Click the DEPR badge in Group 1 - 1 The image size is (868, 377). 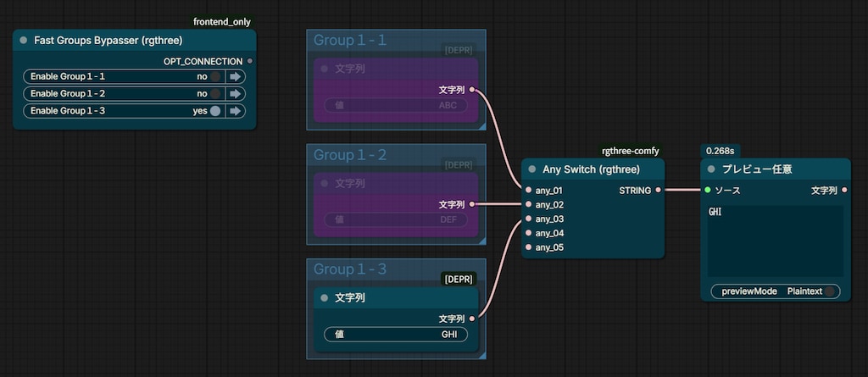coord(459,50)
